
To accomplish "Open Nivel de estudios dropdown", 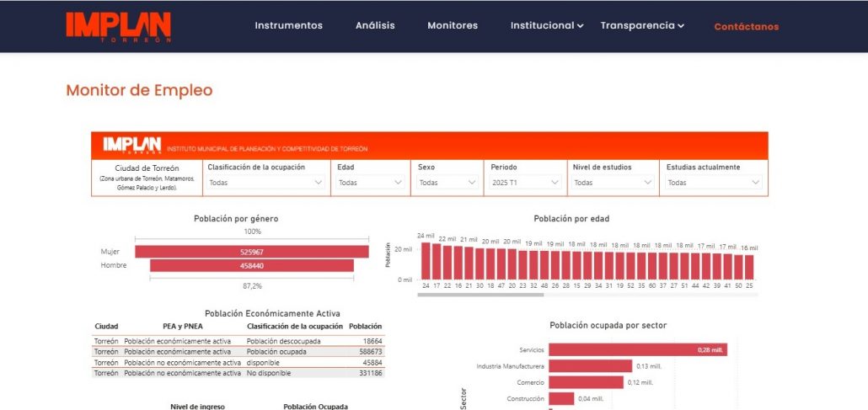I will click(x=613, y=182).
